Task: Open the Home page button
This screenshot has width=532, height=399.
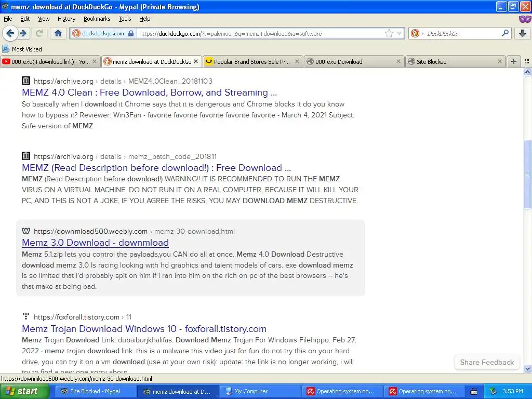Action: (x=58, y=33)
